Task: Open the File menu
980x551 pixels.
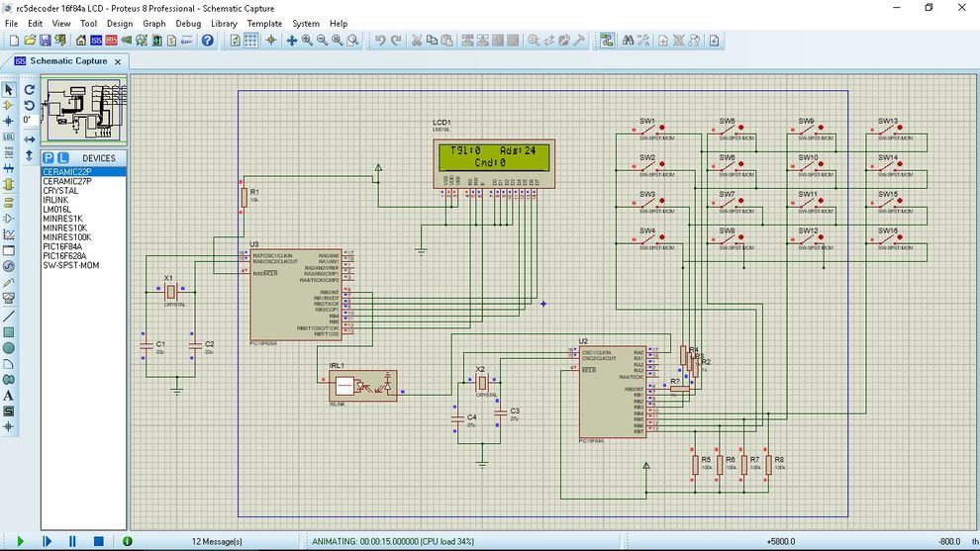Action: pyautogui.click(x=11, y=23)
